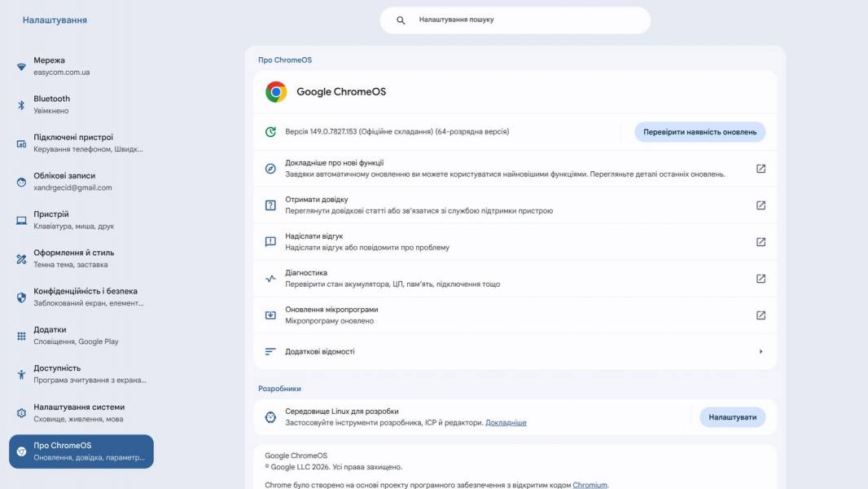868x489 pixels.
Task: Open the Додатки section
Action: (81, 336)
